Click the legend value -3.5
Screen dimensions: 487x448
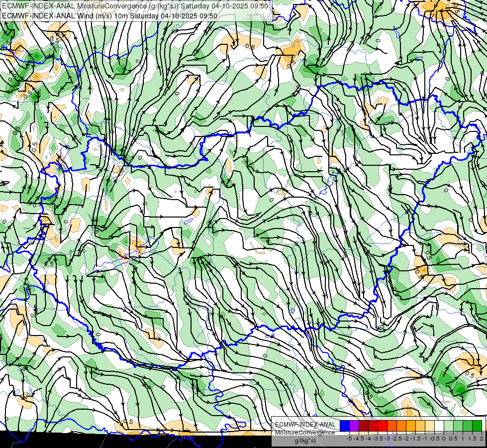coord(378,439)
